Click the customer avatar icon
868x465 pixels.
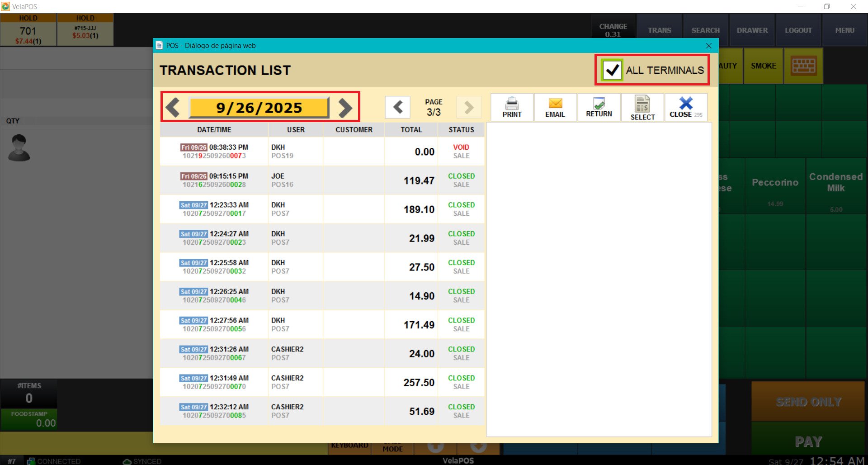coord(19,148)
